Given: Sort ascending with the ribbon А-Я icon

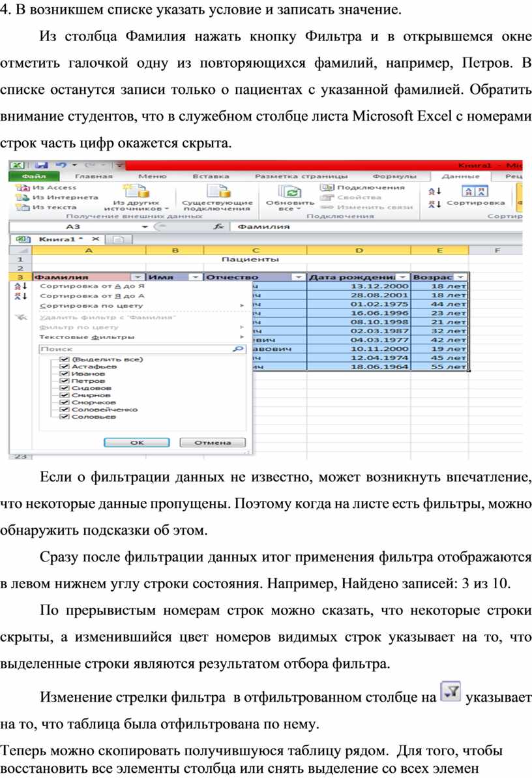Looking at the screenshot, I should (435, 191).
